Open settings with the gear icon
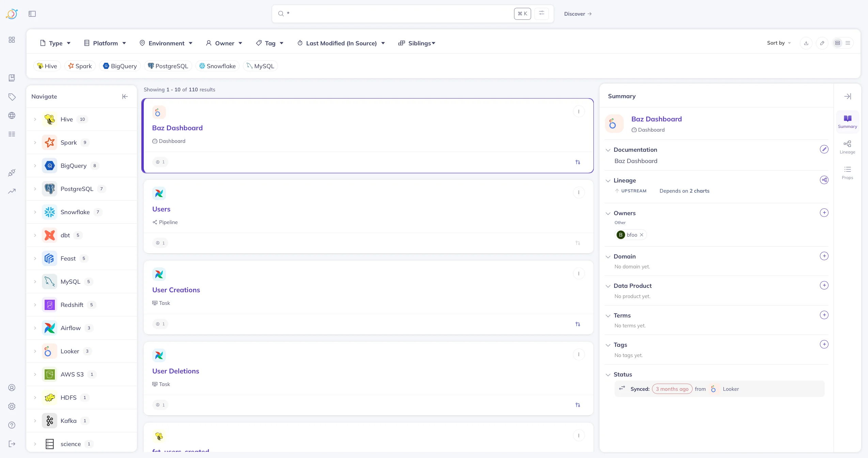The height and width of the screenshot is (458, 868). [12, 406]
